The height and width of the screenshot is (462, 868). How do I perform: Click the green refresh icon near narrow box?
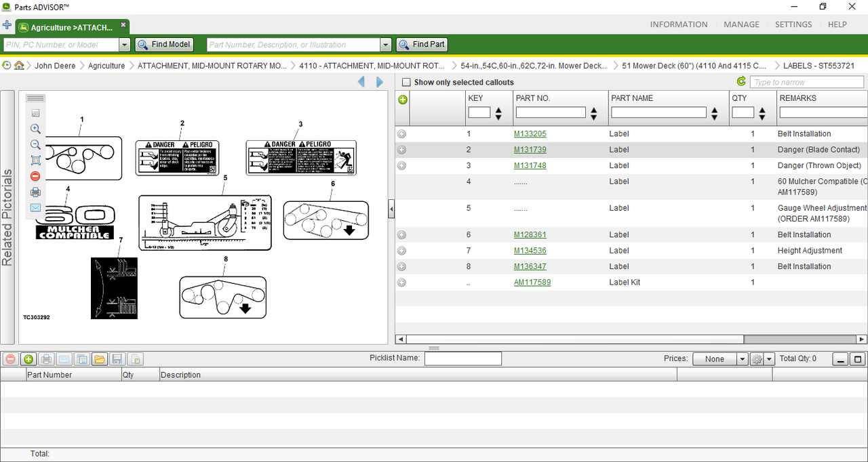741,82
